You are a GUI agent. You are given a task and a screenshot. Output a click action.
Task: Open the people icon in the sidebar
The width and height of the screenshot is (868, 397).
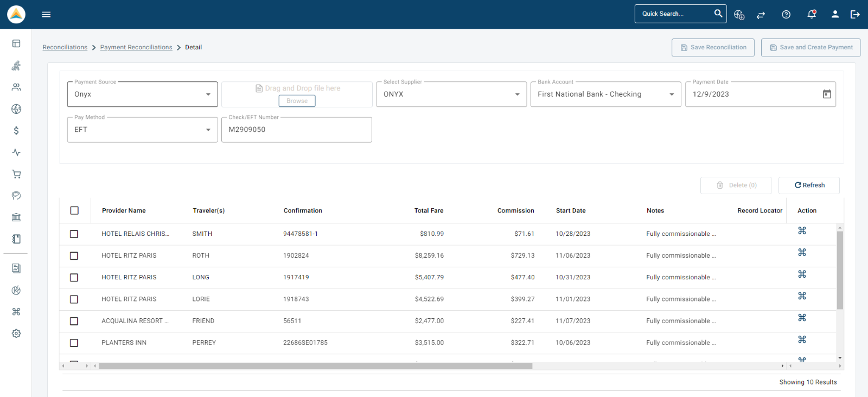16,87
